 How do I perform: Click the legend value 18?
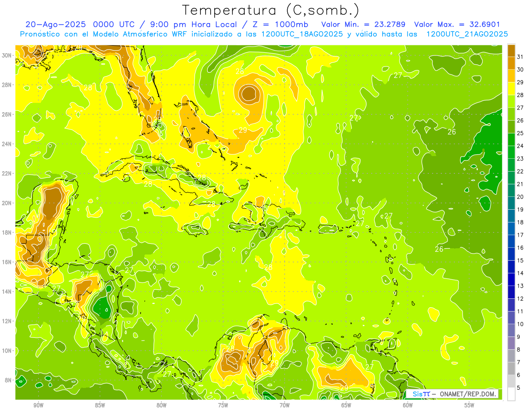click(x=520, y=222)
